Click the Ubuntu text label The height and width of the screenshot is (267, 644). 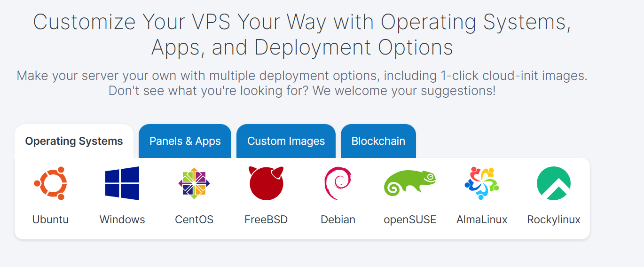pyautogui.click(x=50, y=220)
